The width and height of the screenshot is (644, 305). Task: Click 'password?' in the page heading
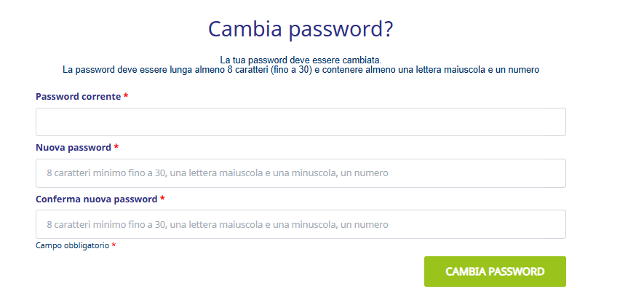coord(341,29)
